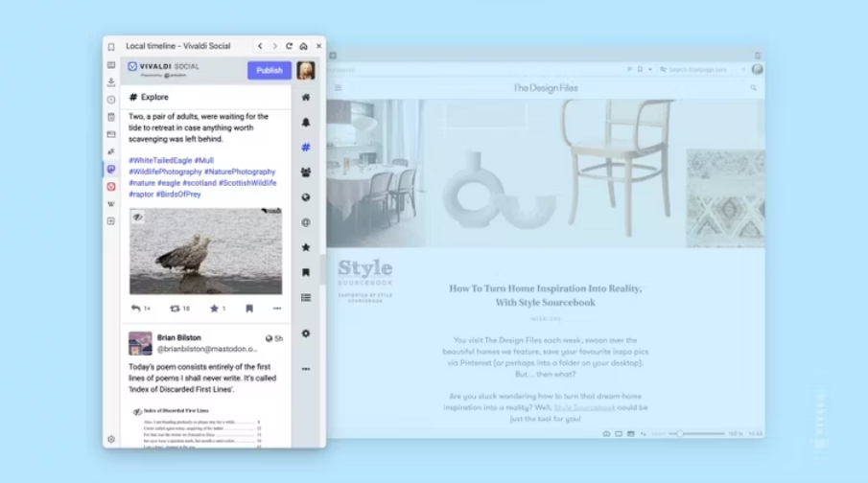Screen dimensions: 868x483
Task: Open the #raptor hashtag
Action: point(141,195)
